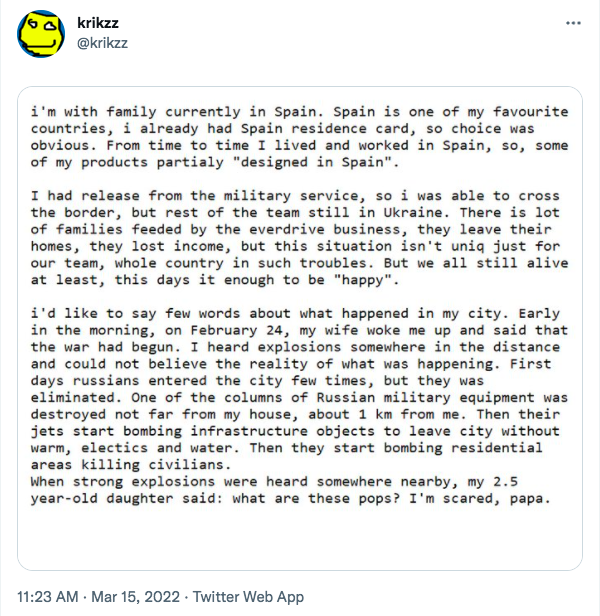Click the phrase "everdrive business"

[x=325, y=229]
